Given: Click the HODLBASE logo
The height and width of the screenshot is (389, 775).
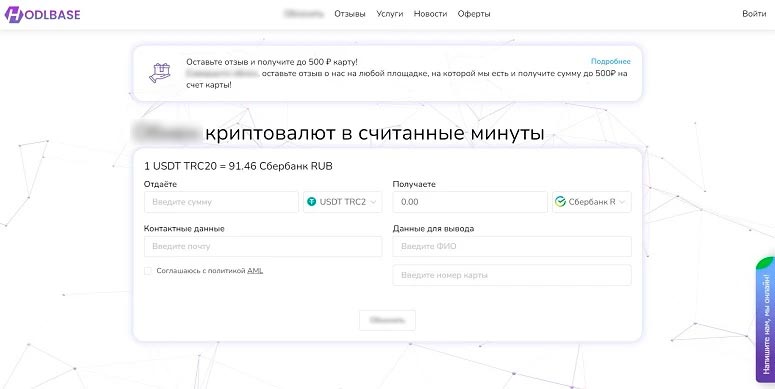Looking at the screenshot, I should 43,14.
